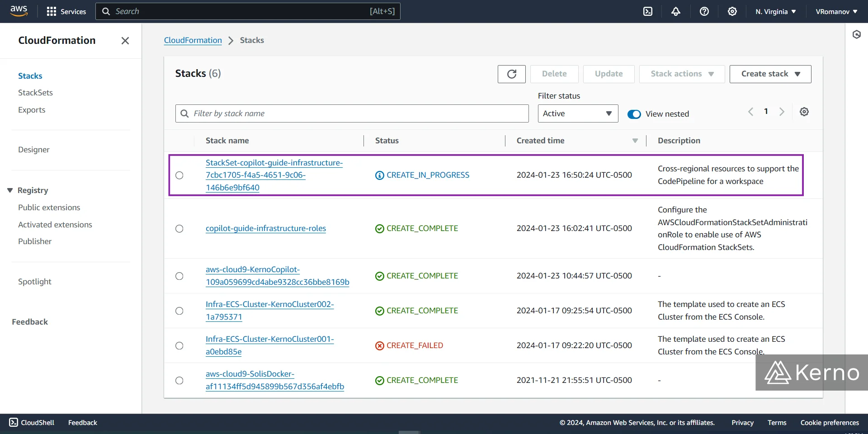Viewport: 868px width, 434px height.
Task: Select the StackSet-copilot-guide-infrastructure stack radio
Action: point(179,175)
